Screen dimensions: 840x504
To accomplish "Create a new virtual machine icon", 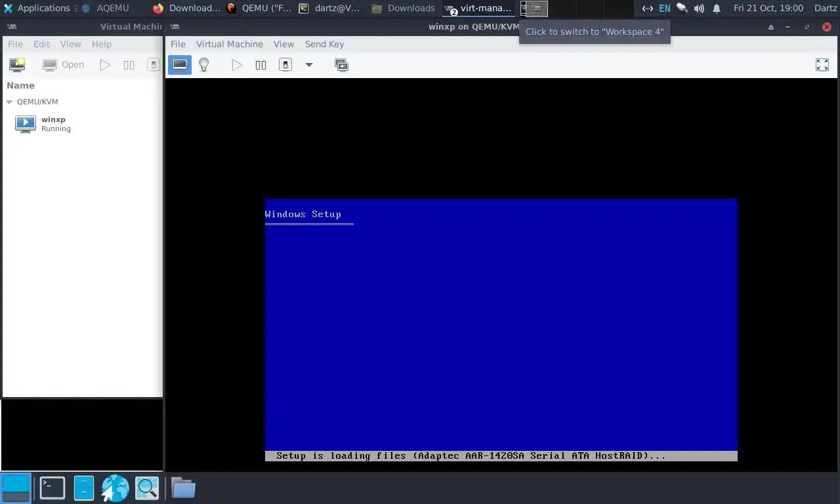I will tap(17, 64).
